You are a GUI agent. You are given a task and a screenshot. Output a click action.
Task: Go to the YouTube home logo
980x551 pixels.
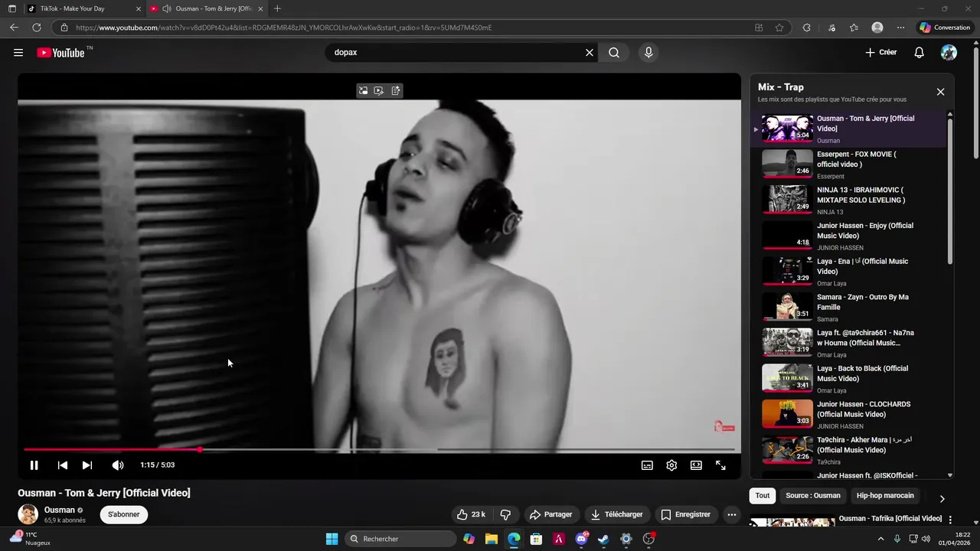60,53
